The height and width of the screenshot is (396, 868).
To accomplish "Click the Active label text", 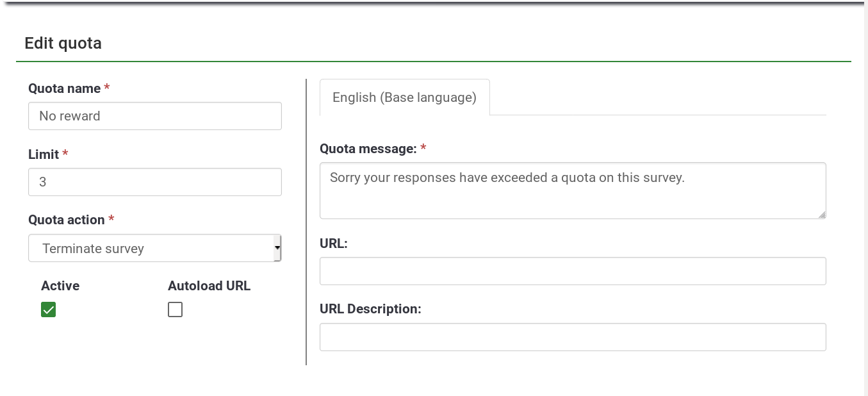I will tap(60, 286).
